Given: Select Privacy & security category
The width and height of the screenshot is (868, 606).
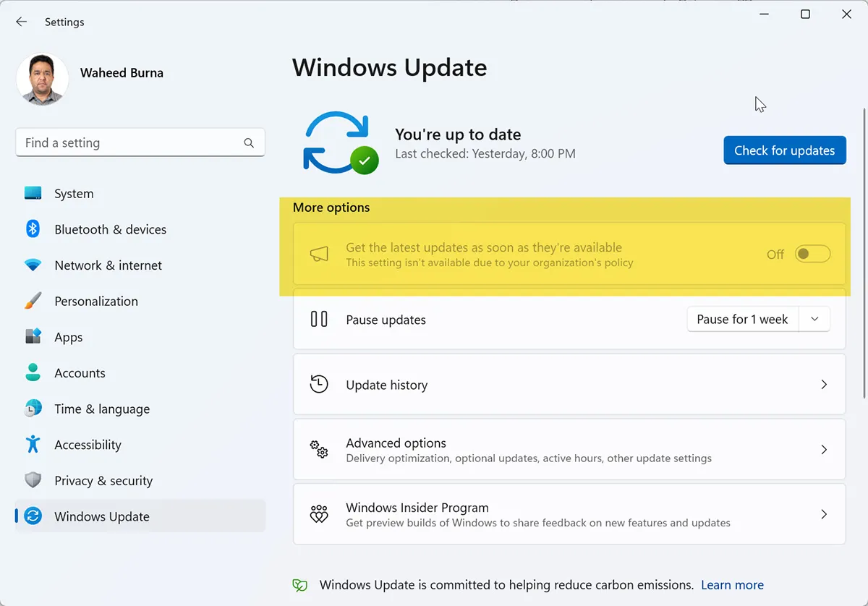Looking at the screenshot, I should click(x=140, y=480).
